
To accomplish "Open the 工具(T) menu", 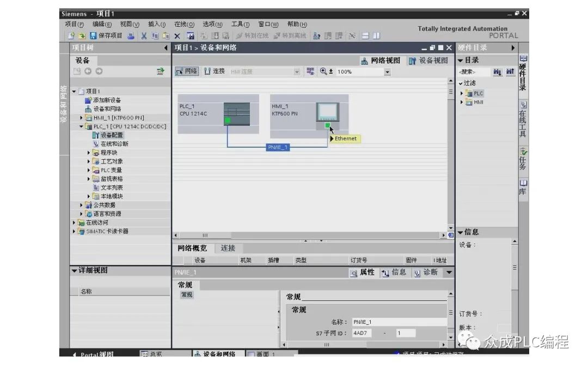I will tap(240, 24).
